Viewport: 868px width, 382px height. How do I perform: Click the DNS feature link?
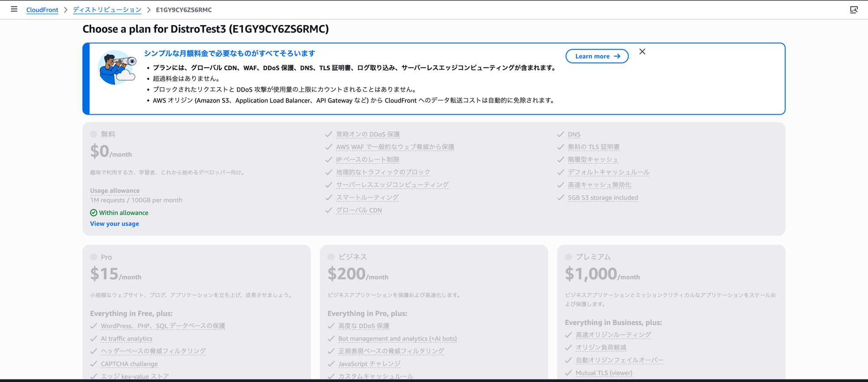click(x=574, y=135)
